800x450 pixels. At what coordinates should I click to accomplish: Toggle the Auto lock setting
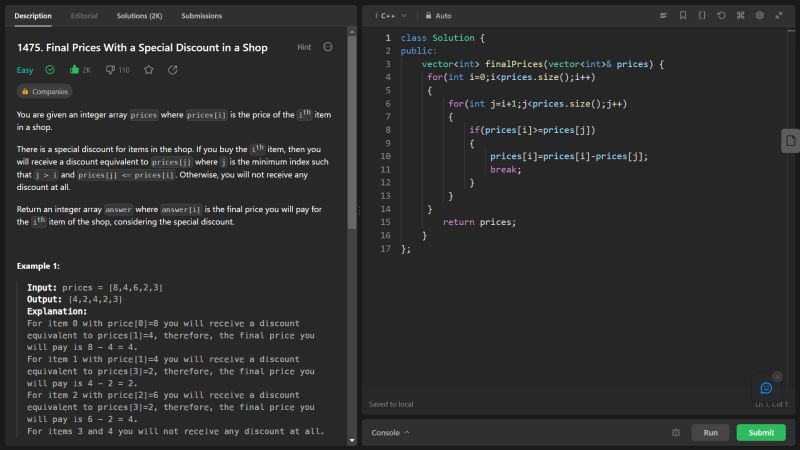438,16
